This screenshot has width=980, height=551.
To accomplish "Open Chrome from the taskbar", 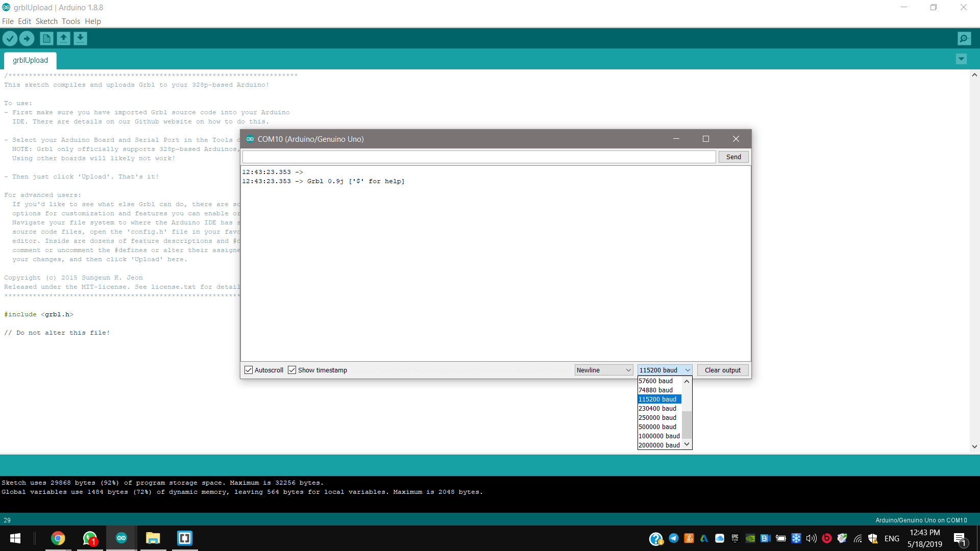I will [58, 538].
